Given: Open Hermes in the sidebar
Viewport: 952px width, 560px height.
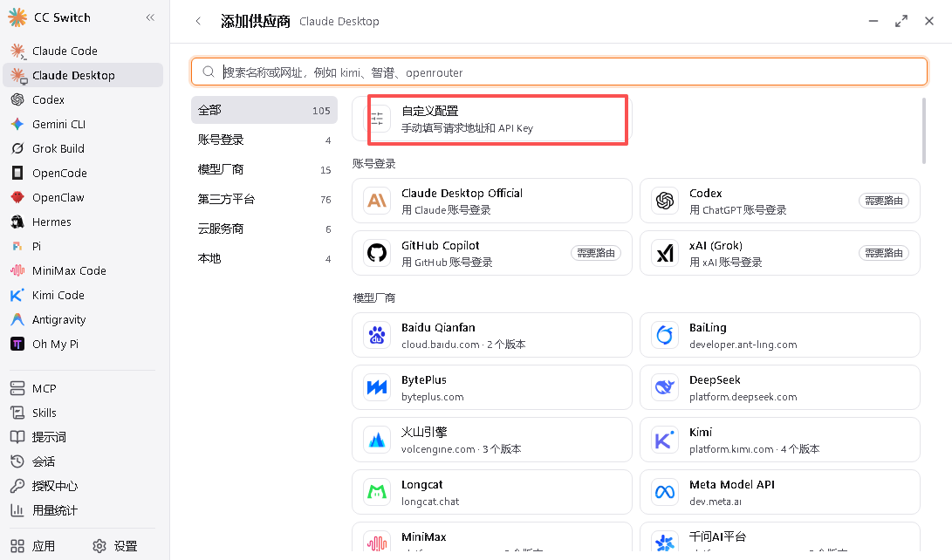Looking at the screenshot, I should (83, 222).
